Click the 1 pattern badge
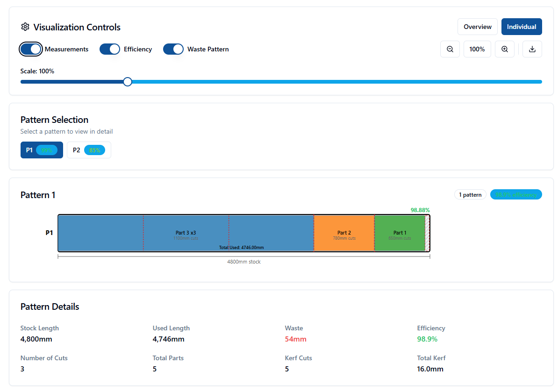This screenshot has height=392, width=558. tap(470, 194)
